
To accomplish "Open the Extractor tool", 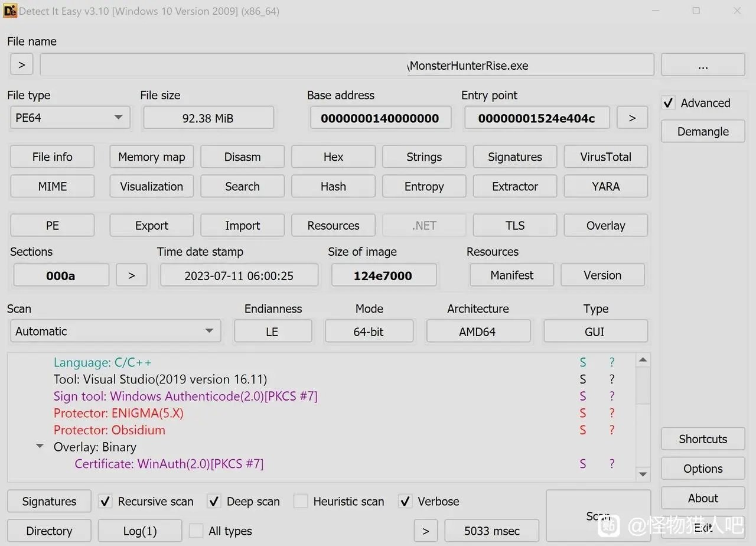I will [515, 186].
